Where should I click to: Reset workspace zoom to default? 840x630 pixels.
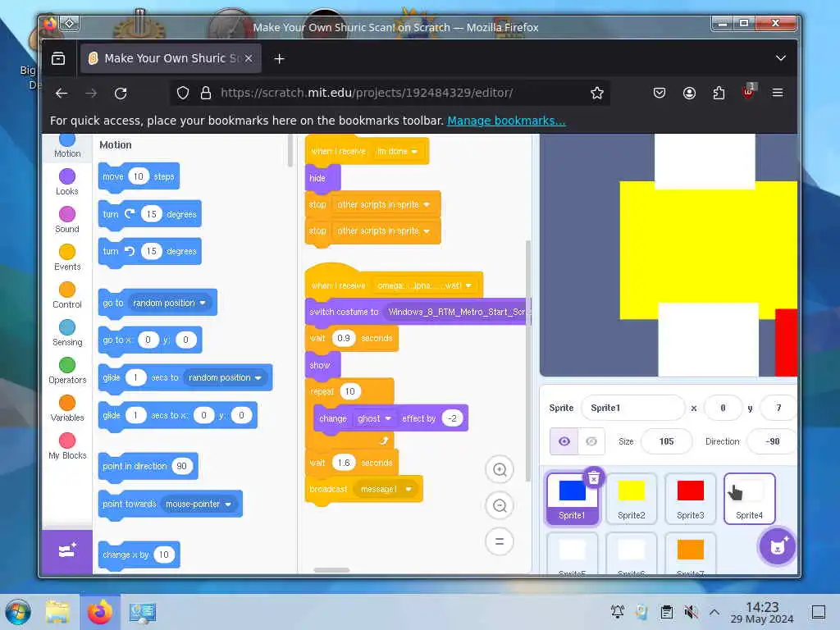coord(500,541)
